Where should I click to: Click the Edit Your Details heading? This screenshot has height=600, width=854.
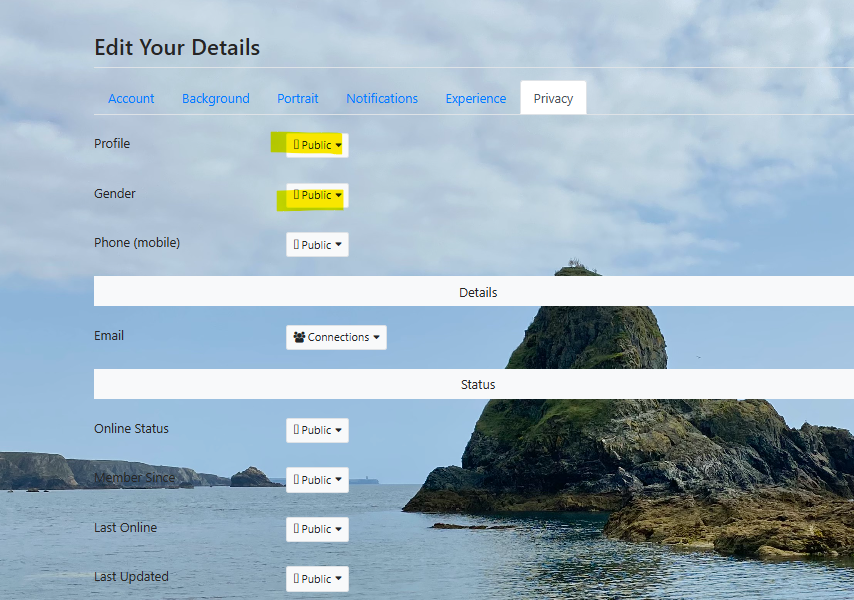point(177,47)
